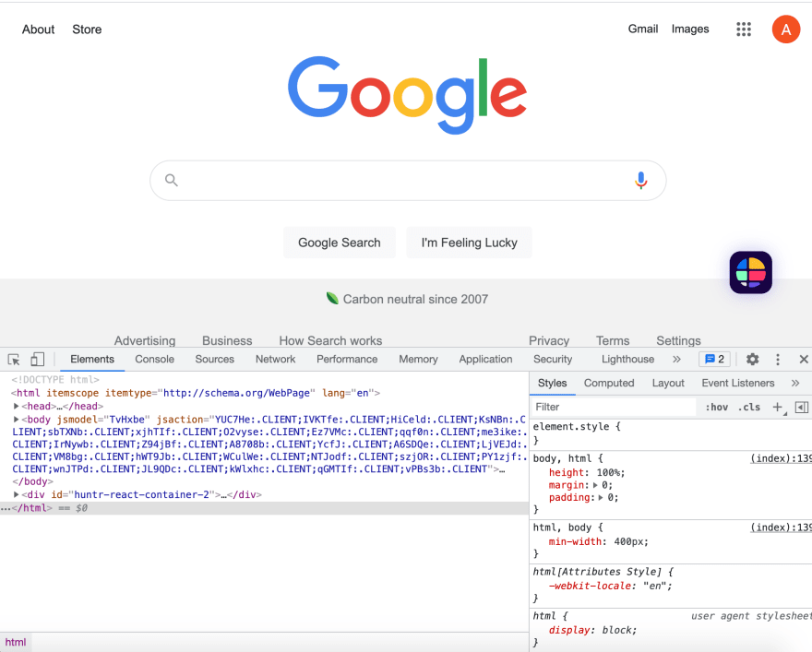Open (index):139 source link for html, body rule
Viewport: 812px width, 652px height.
pos(781,528)
